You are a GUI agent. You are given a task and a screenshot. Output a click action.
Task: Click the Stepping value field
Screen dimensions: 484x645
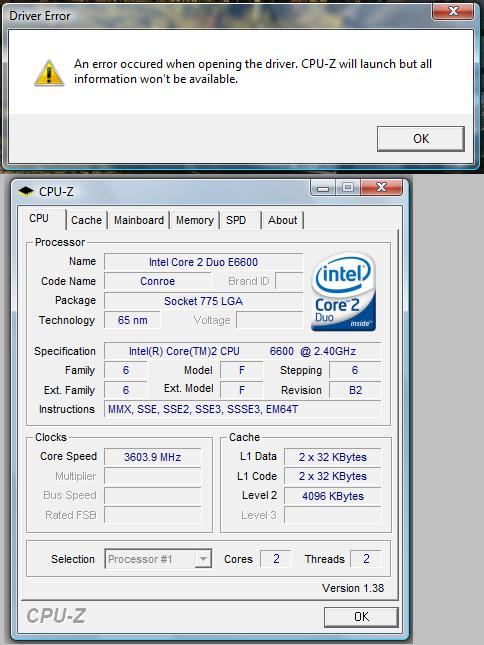pyautogui.click(x=355, y=370)
